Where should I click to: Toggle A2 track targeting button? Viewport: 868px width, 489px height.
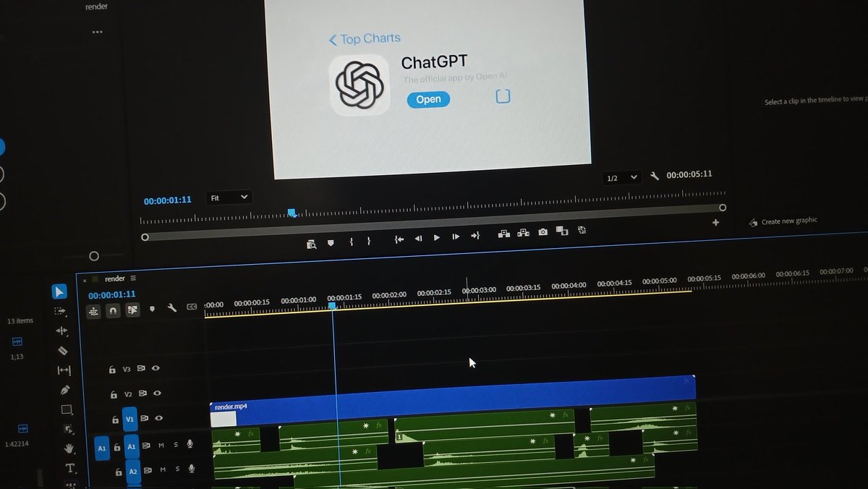[133, 472]
